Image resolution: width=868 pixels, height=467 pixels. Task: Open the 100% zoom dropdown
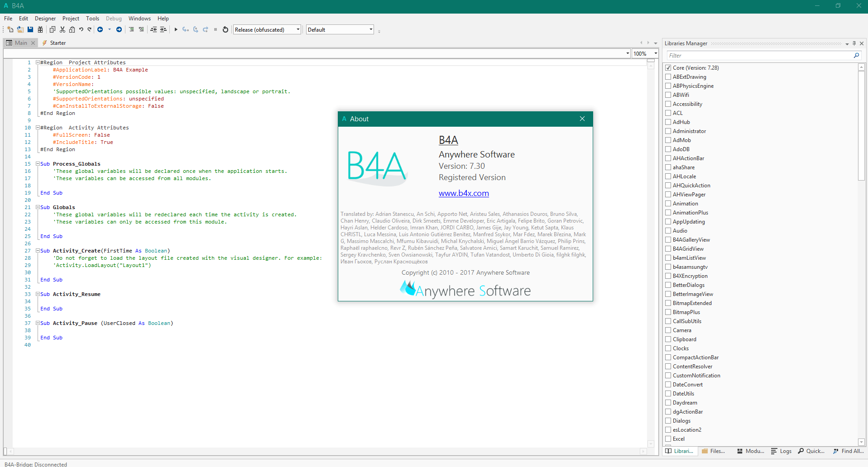tap(645, 53)
